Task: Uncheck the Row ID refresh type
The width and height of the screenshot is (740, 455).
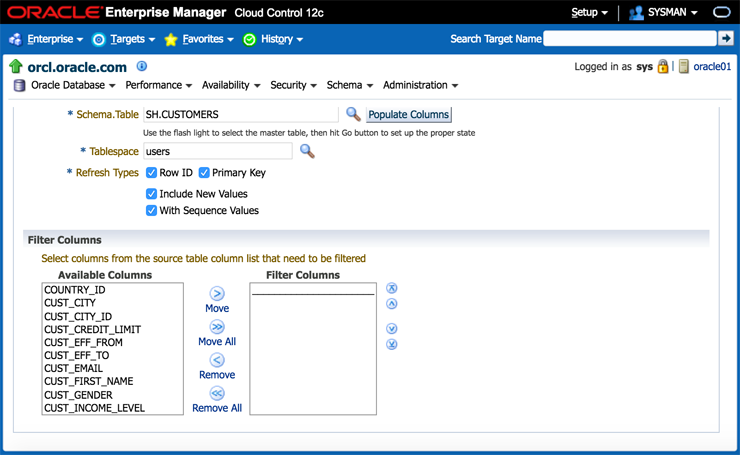Action: (x=151, y=173)
